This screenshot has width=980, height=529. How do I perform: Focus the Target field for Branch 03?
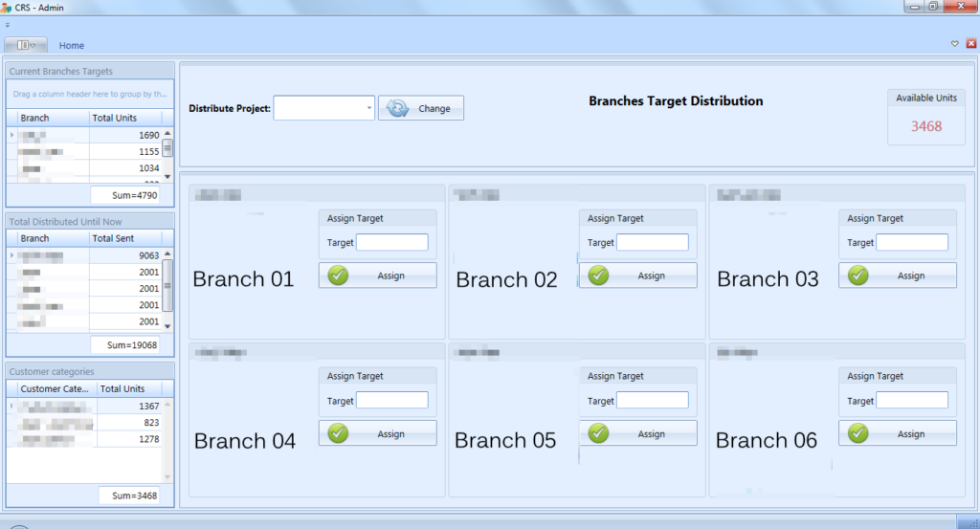[x=912, y=242]
